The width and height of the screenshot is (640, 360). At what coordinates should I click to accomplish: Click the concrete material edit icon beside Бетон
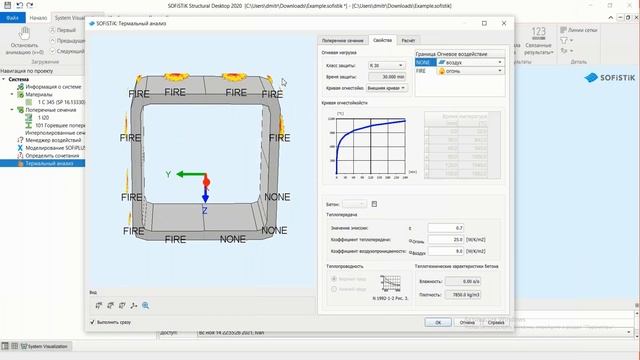[x=374, y=204]
